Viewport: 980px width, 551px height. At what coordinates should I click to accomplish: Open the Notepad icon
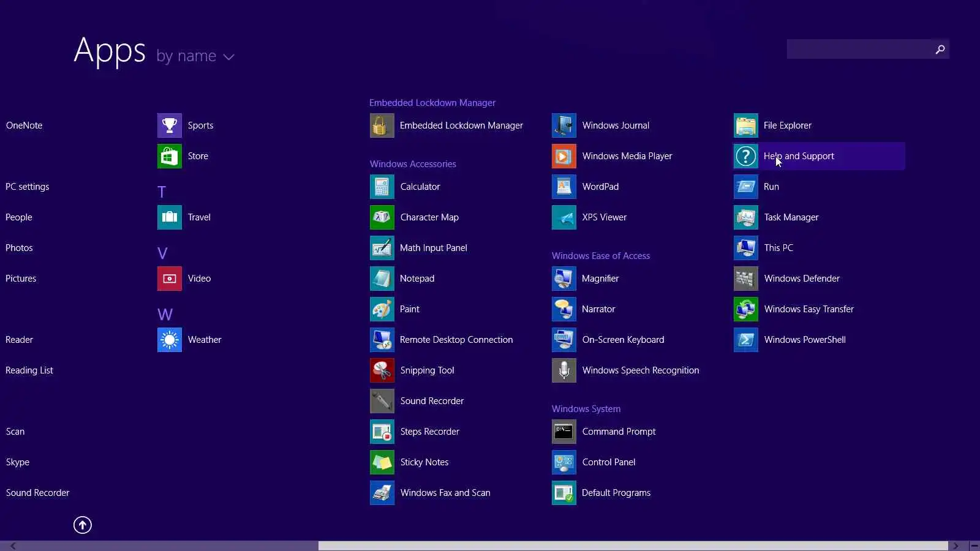point(382,279)
